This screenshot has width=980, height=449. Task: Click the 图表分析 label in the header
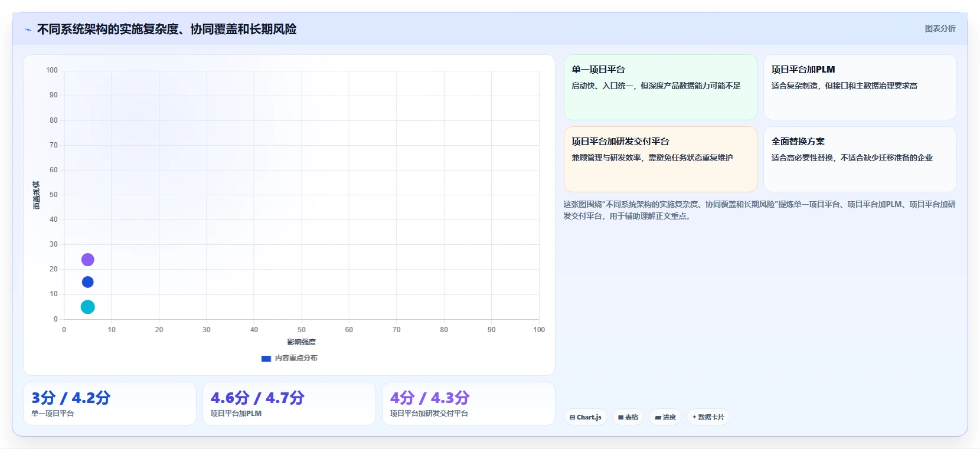[x=940, y=28]
